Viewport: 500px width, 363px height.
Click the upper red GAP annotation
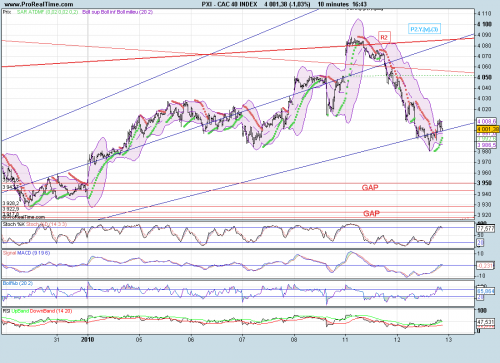coord(370,188)
